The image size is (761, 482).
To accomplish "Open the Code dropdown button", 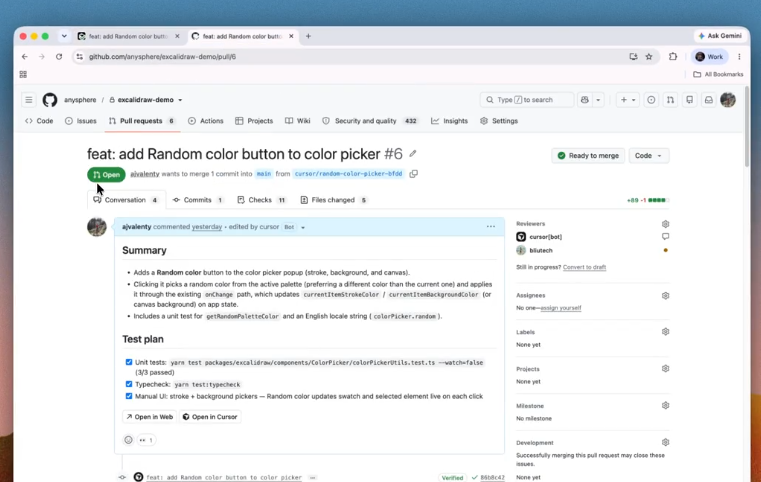I will 648,156.
